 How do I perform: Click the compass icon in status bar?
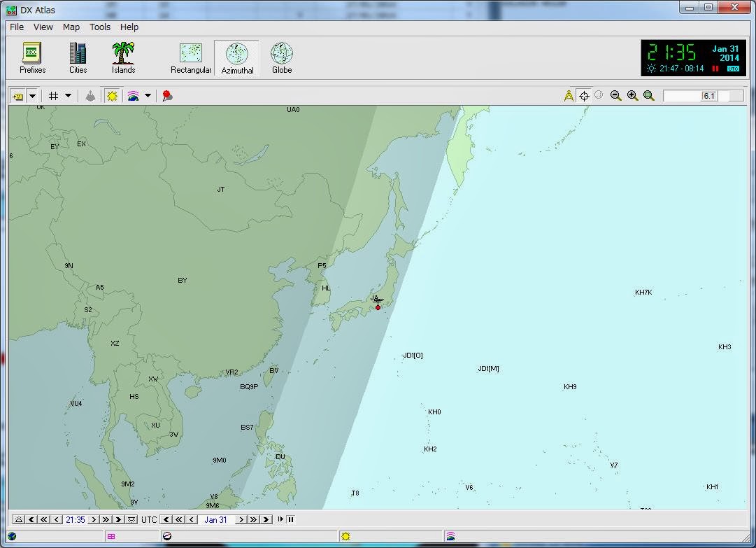(x=167, y=536)
